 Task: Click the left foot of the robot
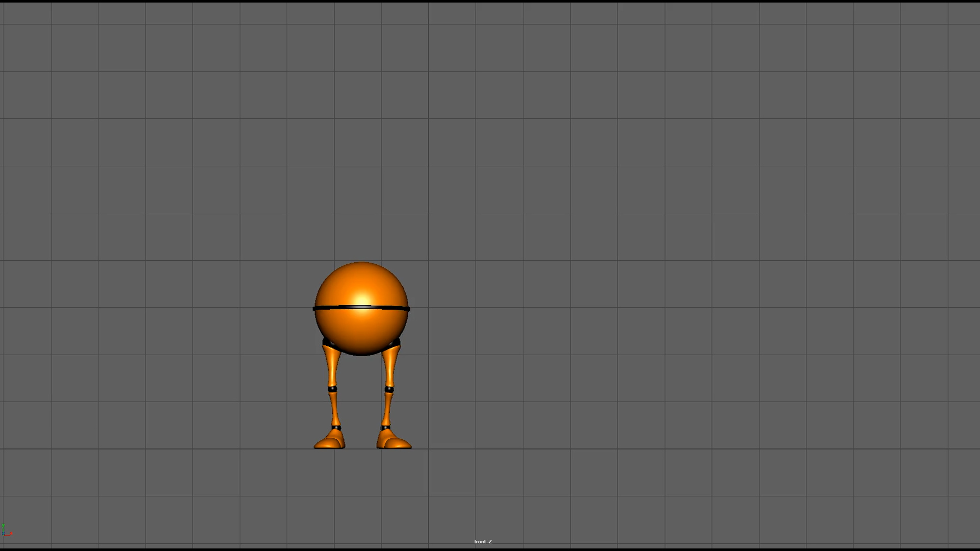[x=330, y=441]
